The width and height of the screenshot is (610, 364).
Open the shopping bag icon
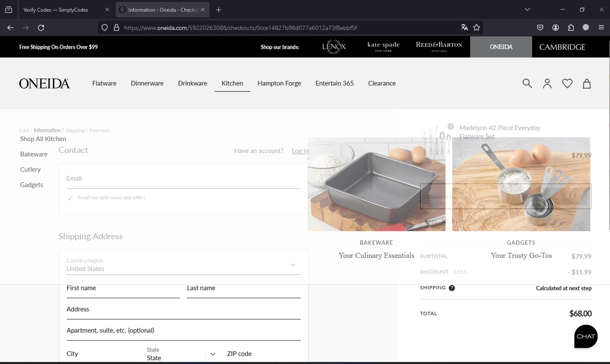586,83
